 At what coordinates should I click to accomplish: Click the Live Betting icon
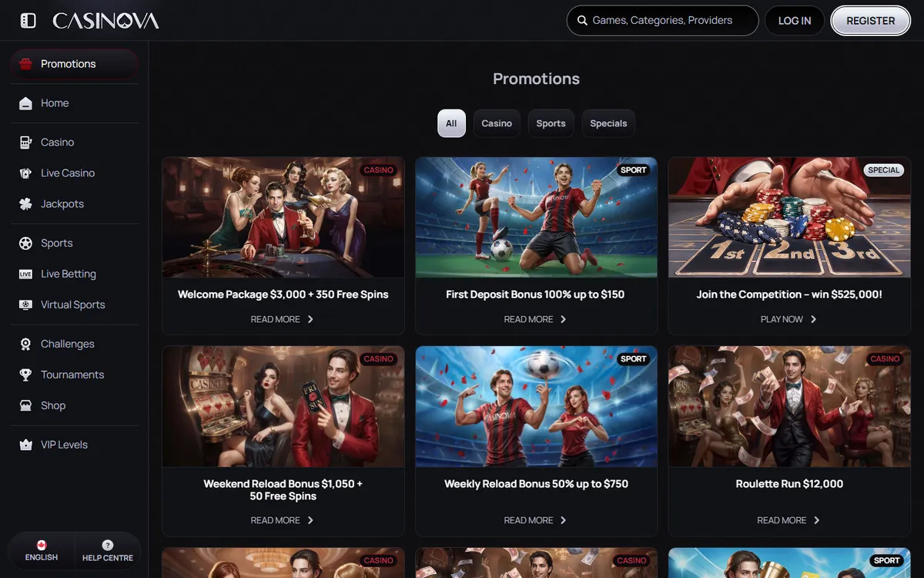click(26, 274)
